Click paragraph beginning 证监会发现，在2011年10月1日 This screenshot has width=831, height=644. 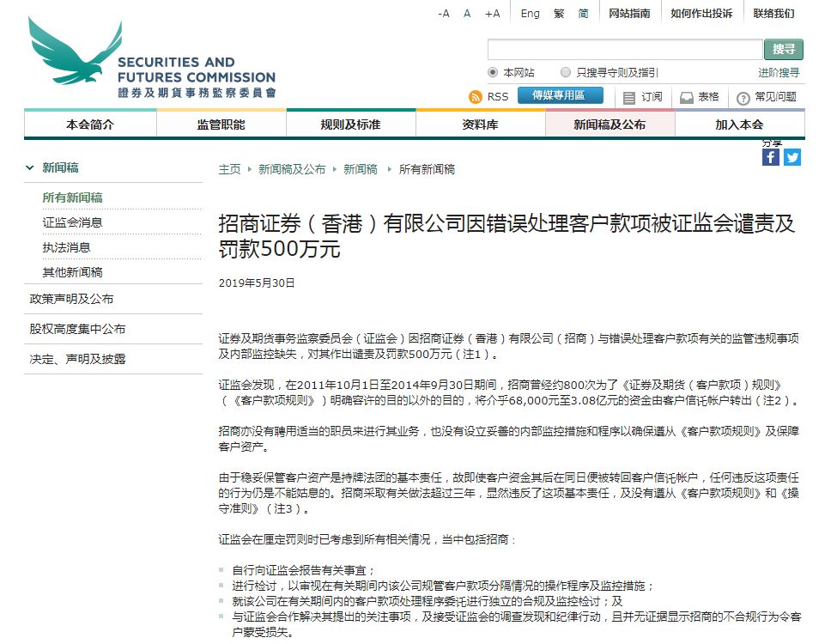pos(509,392)
